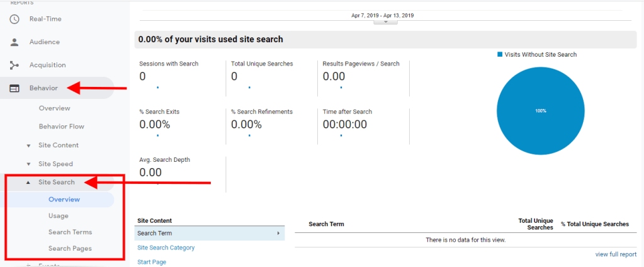Click the Audience person icon

click(14, 42)
